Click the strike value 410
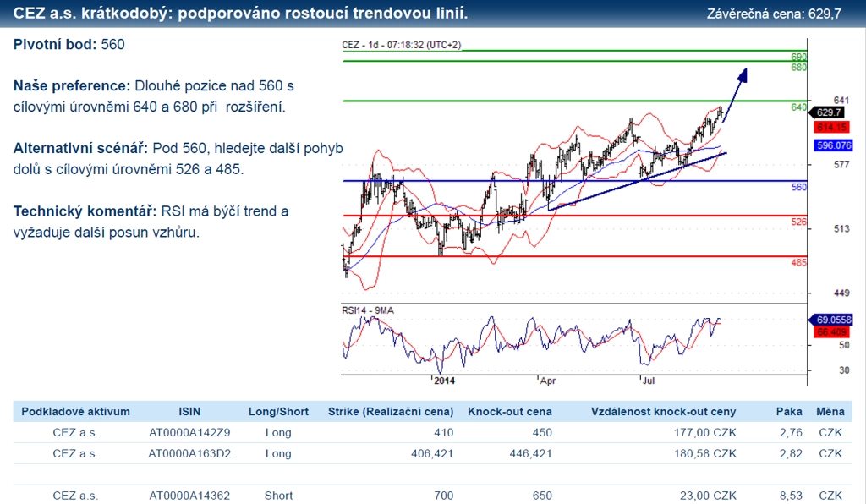Image resolution: width=866 pixels, height=504 pixels. click(x=443, y=433)
